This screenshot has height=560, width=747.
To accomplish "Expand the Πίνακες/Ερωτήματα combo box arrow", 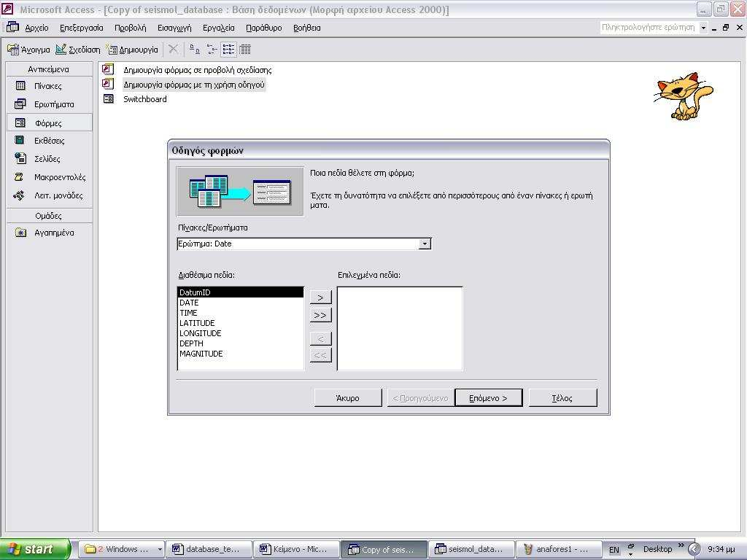I will coord(424,244).
